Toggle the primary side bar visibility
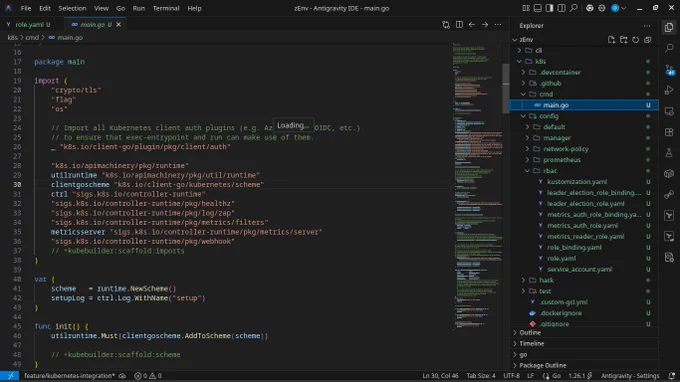Viewport: 680px width, 382px height. (x=549, y=8)
